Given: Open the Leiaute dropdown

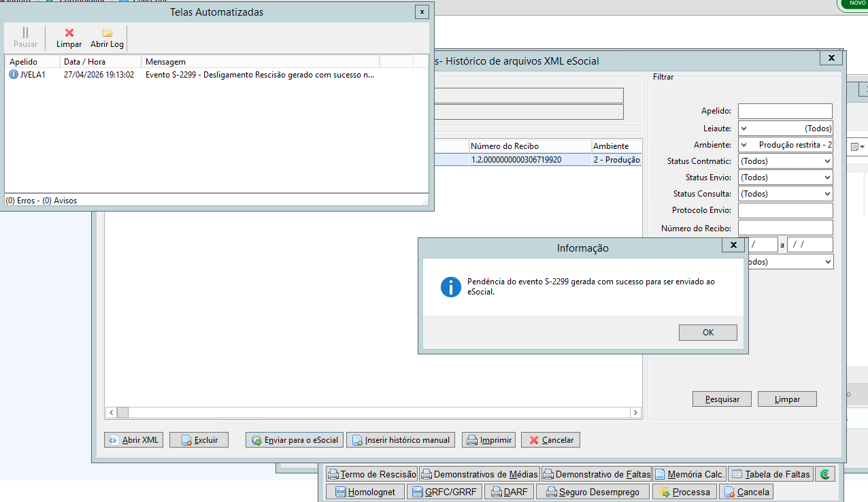Looking at the screenshot, I should [785, 128].
